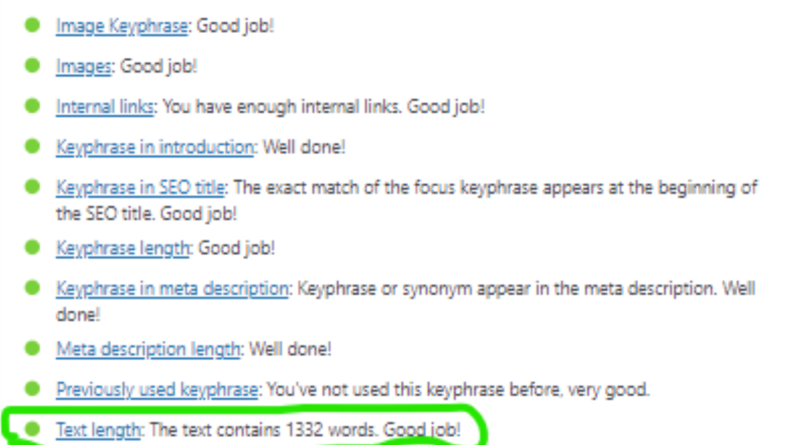
Task: Open the Keyphrase in SEO title link
Action: click(141, 187)
